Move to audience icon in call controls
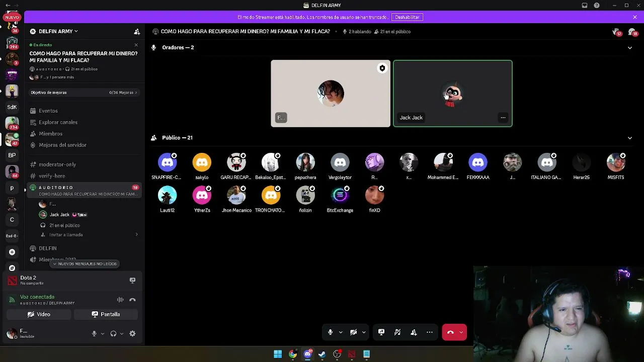644x362 pixels. coord(414,332)
